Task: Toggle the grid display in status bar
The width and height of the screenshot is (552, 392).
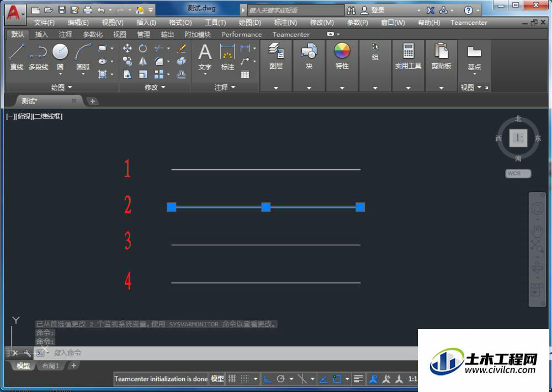Action: coord(232,379)
